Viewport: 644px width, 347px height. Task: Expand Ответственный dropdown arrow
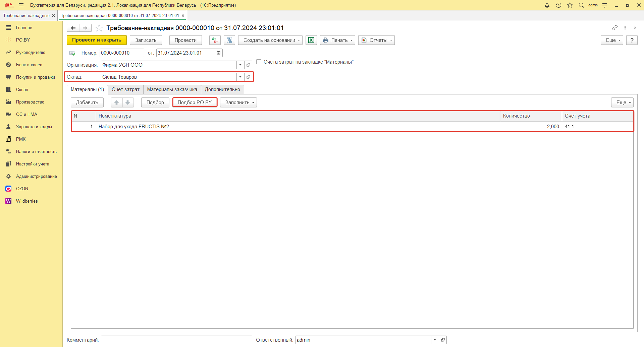tap(435, 340)
